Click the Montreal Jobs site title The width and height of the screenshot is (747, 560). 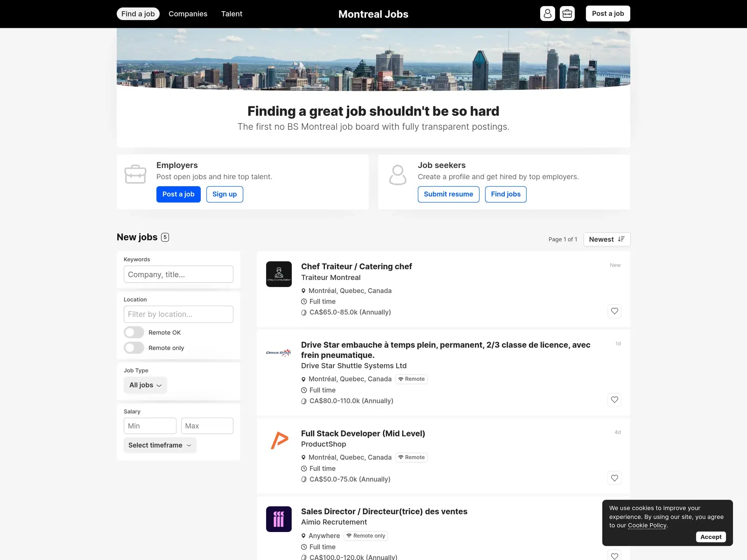(x=373, y=14)
